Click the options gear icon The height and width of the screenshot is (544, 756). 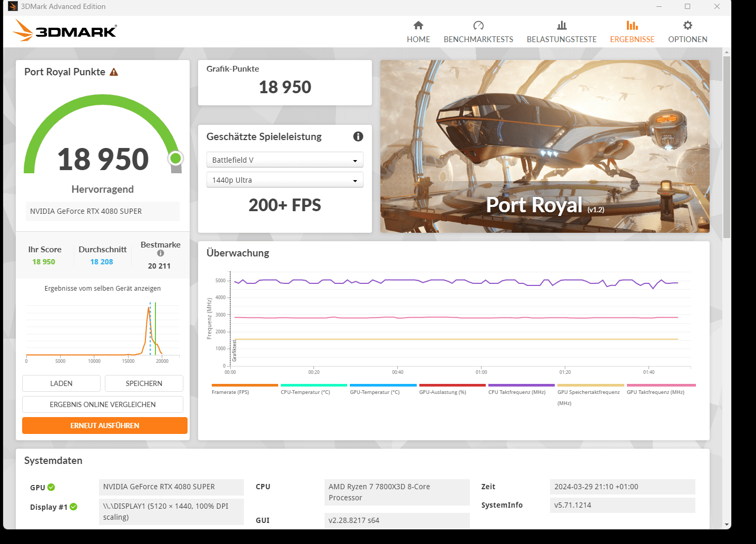tap(688, 25)
